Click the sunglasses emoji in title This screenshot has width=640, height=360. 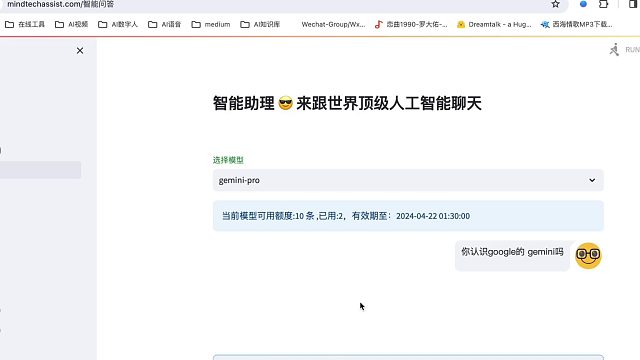click(285, 103)
